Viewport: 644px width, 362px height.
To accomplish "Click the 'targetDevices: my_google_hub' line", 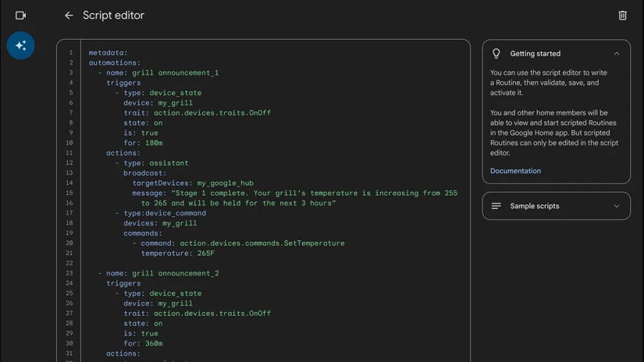I will [x=193, y=183].
